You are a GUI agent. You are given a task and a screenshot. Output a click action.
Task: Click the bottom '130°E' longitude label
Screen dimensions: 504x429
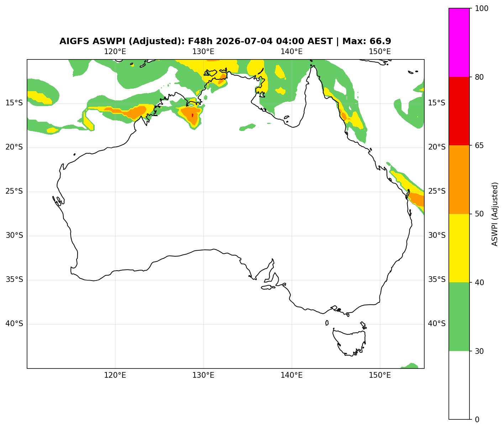(203, 375)
